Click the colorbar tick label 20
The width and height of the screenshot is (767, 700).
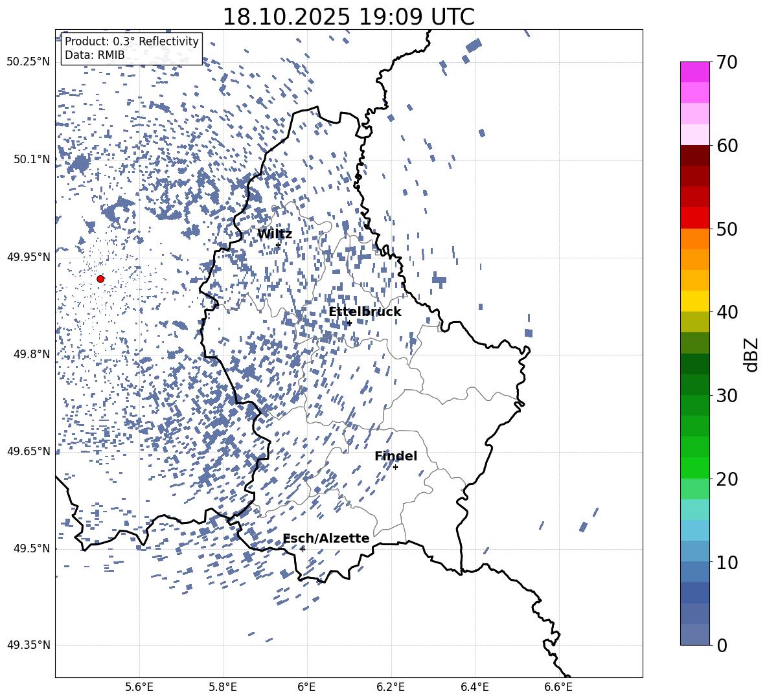click(726, 479)
